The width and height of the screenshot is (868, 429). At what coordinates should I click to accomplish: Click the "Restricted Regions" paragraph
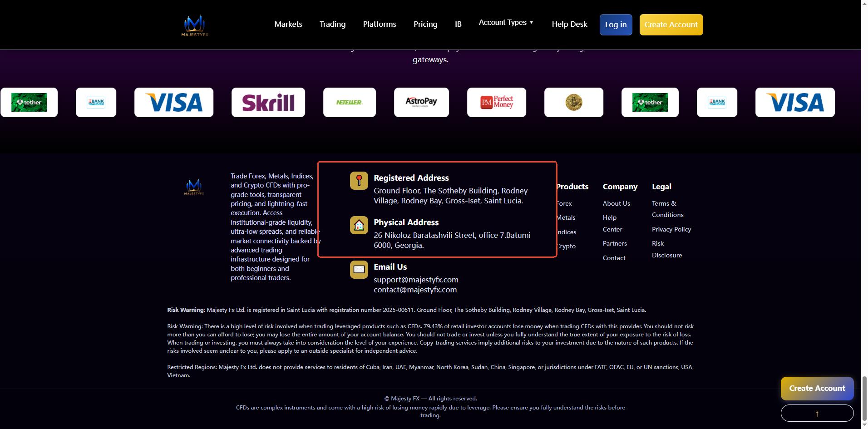click(x=430, y=371)
